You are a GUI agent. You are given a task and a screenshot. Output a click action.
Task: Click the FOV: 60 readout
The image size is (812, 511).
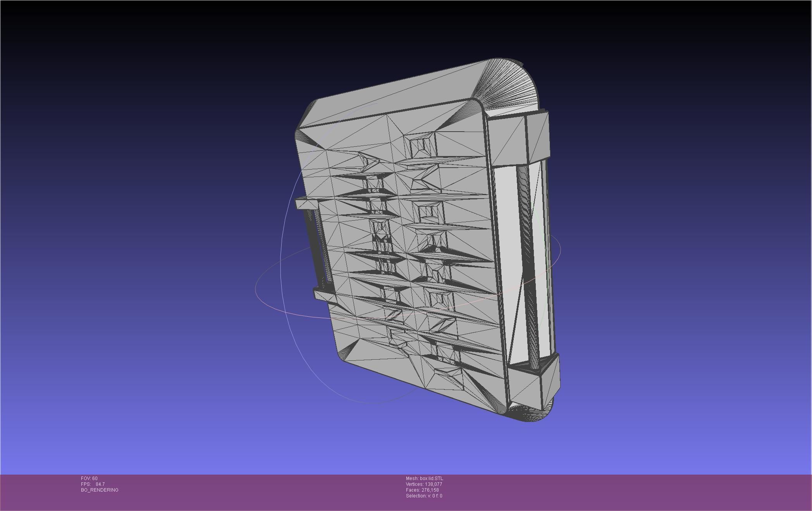(x=89, y=478)
